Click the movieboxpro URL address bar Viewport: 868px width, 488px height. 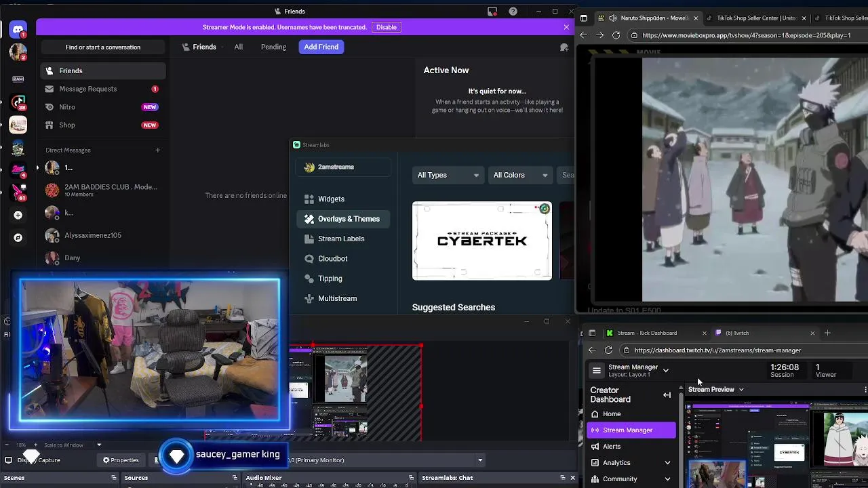click(x=746, y=35)
